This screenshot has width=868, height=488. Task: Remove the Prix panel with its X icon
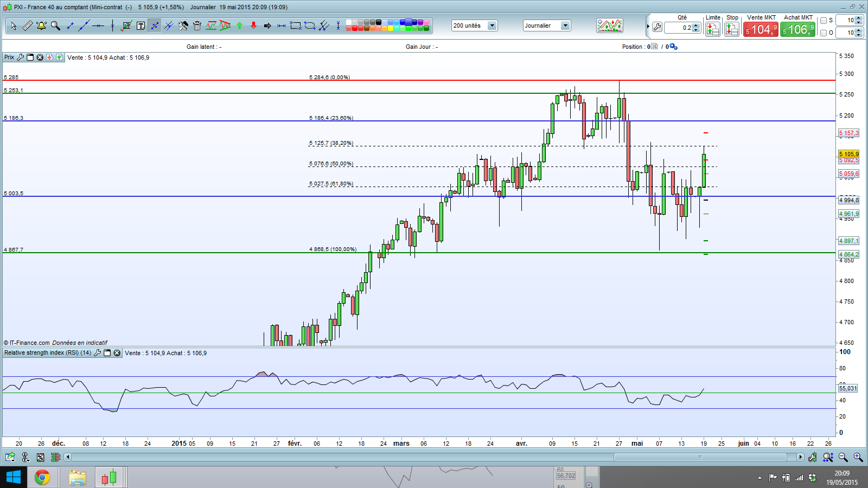tap(40, 57)
